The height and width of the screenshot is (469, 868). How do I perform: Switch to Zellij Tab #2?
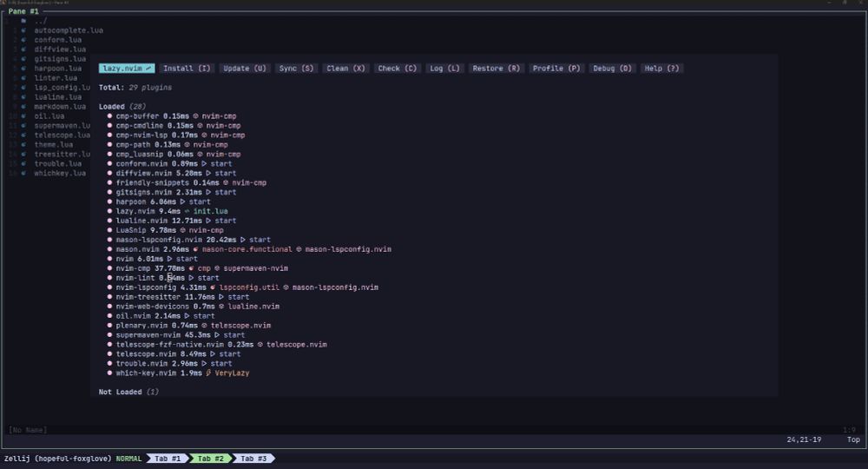click(x=210, y=459)
